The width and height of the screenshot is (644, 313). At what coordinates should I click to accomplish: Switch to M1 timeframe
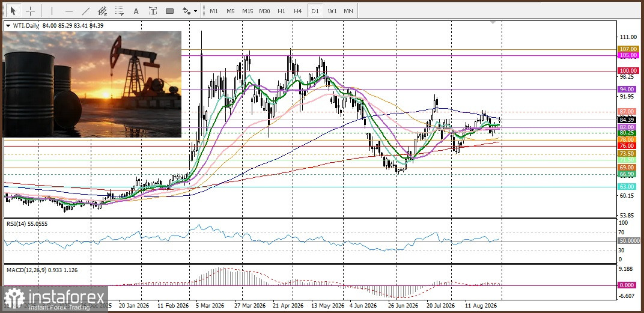coord(214,11)
